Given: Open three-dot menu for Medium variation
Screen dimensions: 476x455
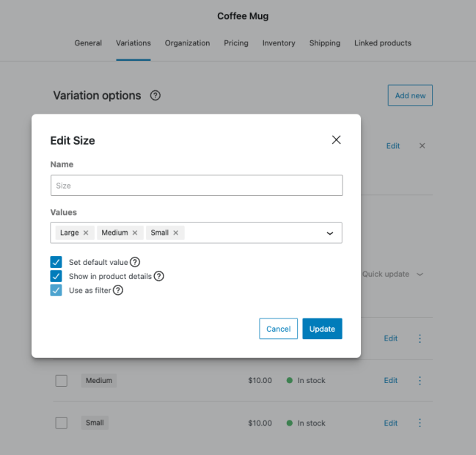Looking at the screenshot, I should coord(420,380).
